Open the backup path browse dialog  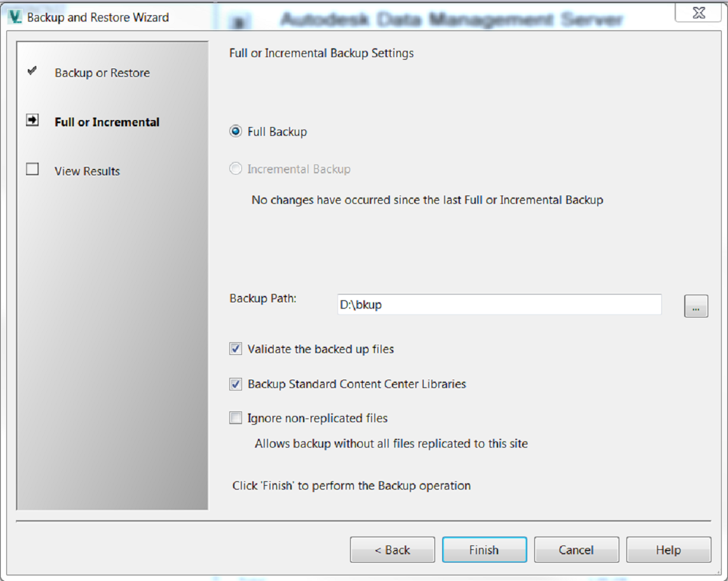tap(696, 305)
